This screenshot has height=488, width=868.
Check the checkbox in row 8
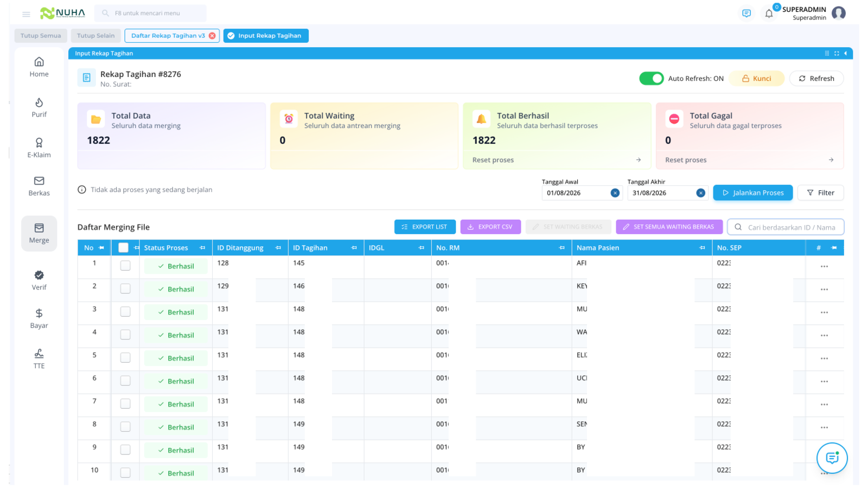pyautogui.click(x=125, y=427)
